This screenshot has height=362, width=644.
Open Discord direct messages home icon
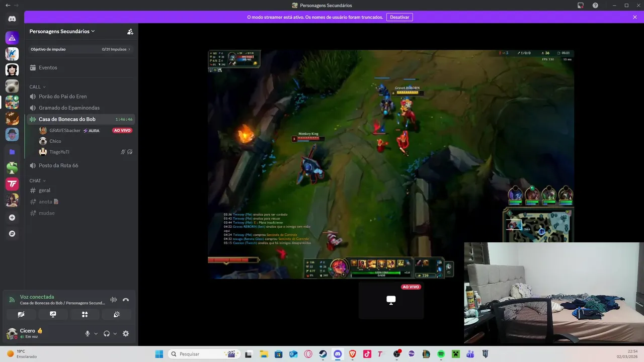12,19
